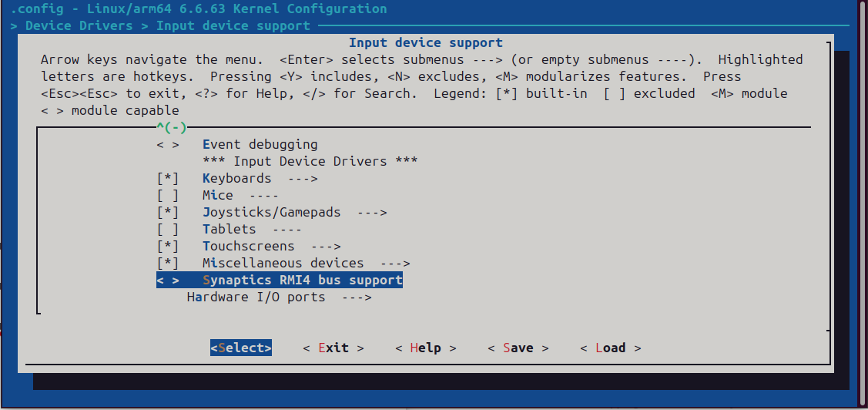Open Help with the Help button
This screenshot has width=868, height=410.
tap(426, 348)
